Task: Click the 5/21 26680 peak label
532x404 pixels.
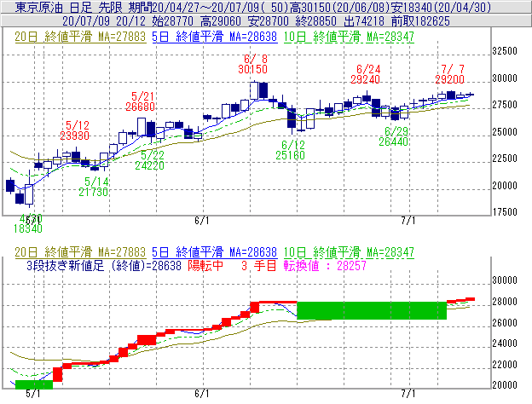Action: (x=140, y=101)
